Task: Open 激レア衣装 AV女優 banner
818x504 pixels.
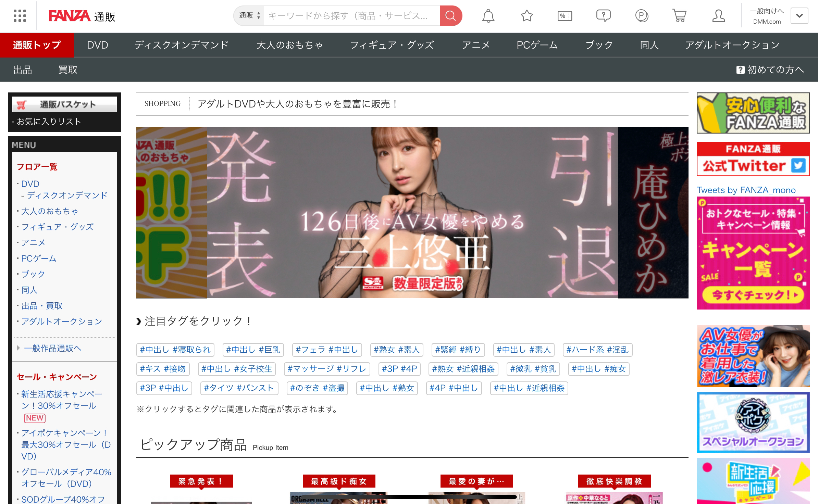Action: (x=753, y=356)
